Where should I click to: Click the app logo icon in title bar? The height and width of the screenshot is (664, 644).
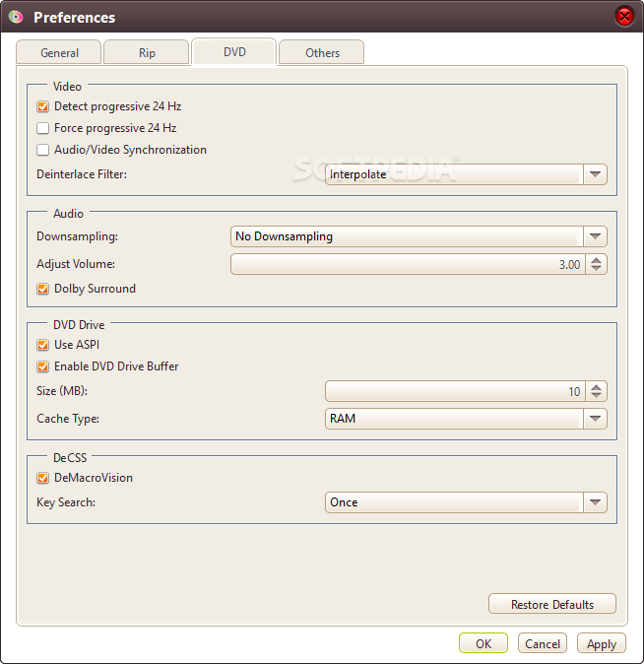(x=16, y=17)
